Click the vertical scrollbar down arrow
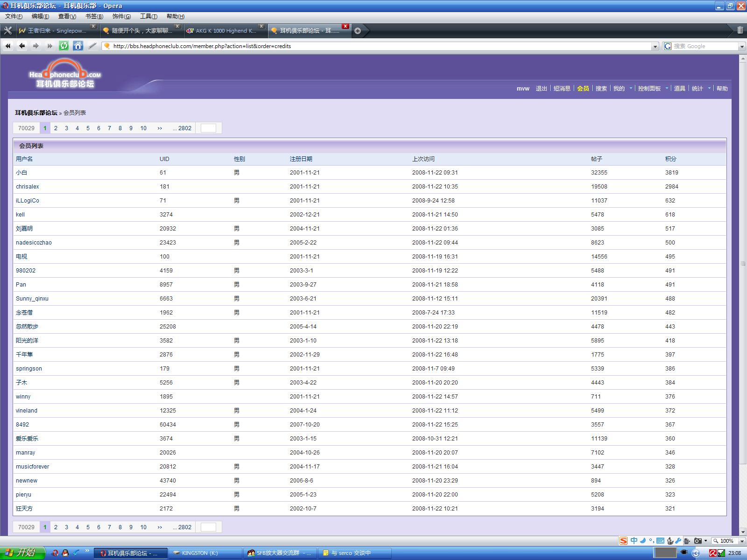The image size is (747, 560). [x=743, y=532]
